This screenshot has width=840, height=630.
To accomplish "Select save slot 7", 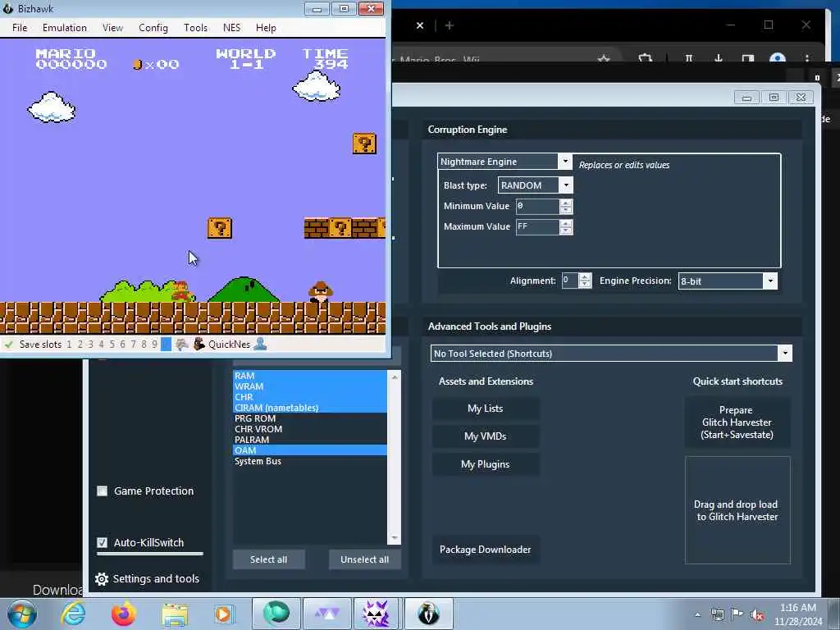I will click(x=134, y=345).
